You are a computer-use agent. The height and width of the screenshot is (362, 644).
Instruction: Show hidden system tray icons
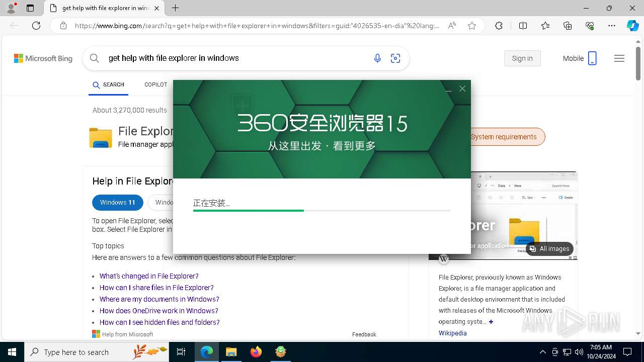tap(542, 352)
